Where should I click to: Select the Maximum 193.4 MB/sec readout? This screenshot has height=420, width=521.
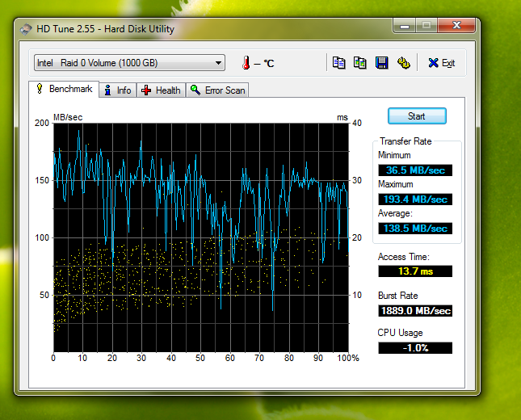tap(415, 199)
